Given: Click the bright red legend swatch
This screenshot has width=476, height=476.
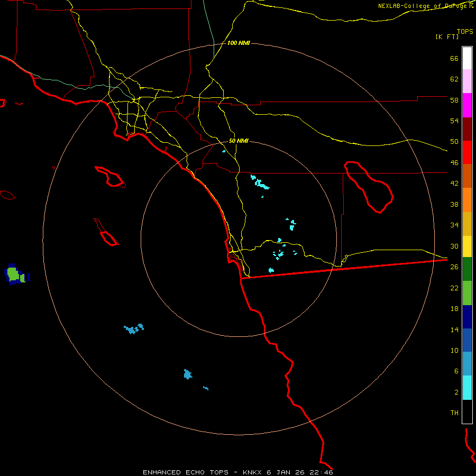Looking at the screenshot, I should click(467, 153).
